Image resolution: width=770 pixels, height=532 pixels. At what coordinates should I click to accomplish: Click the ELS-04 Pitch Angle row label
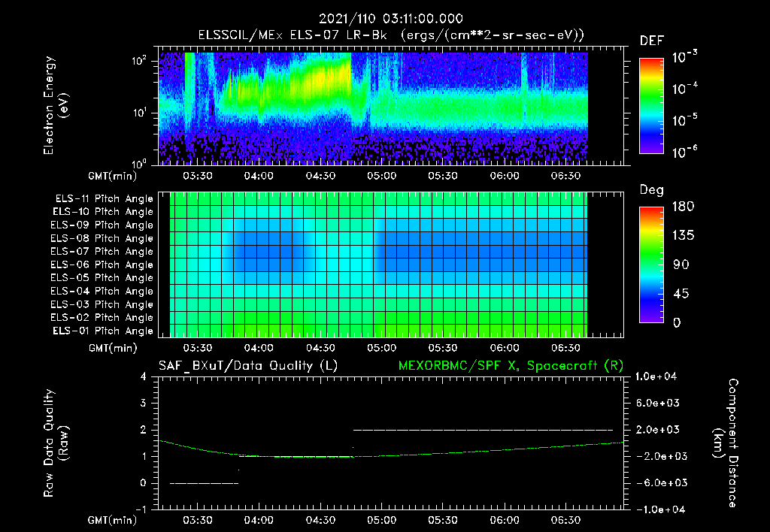click(102, 291)
